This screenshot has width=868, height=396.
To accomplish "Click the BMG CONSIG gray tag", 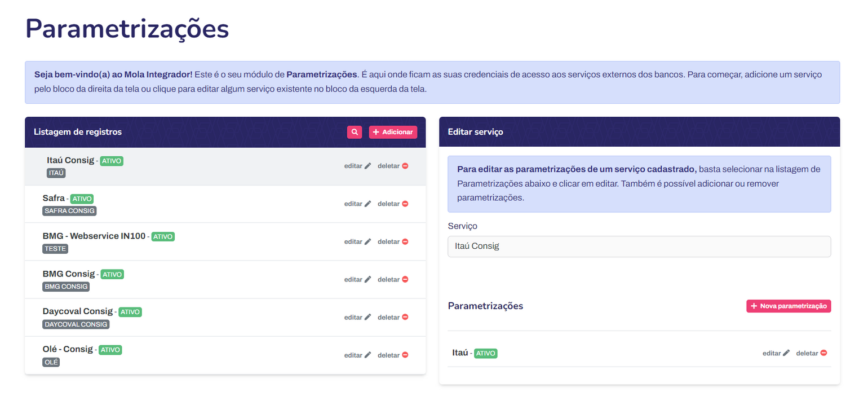I will click(x=66, y=287).
